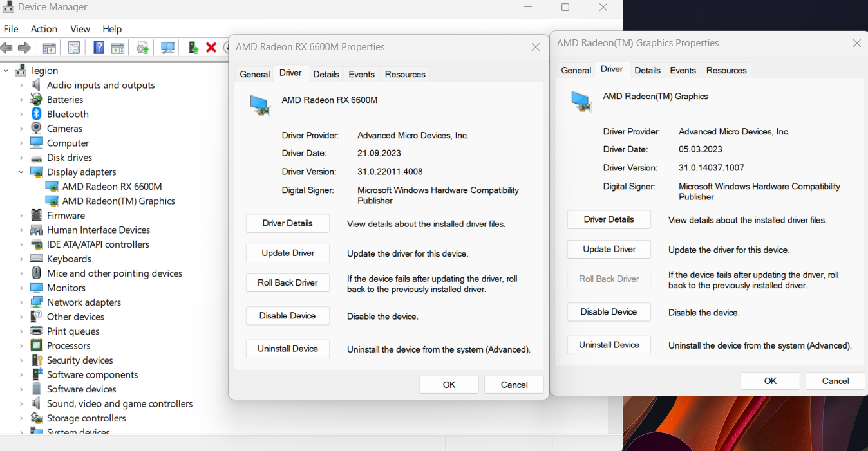This screenshot has width=868, height=451.
Task: Click Roll Back Driver in RX 6600M Properties
Action: [x=287, y=282]
